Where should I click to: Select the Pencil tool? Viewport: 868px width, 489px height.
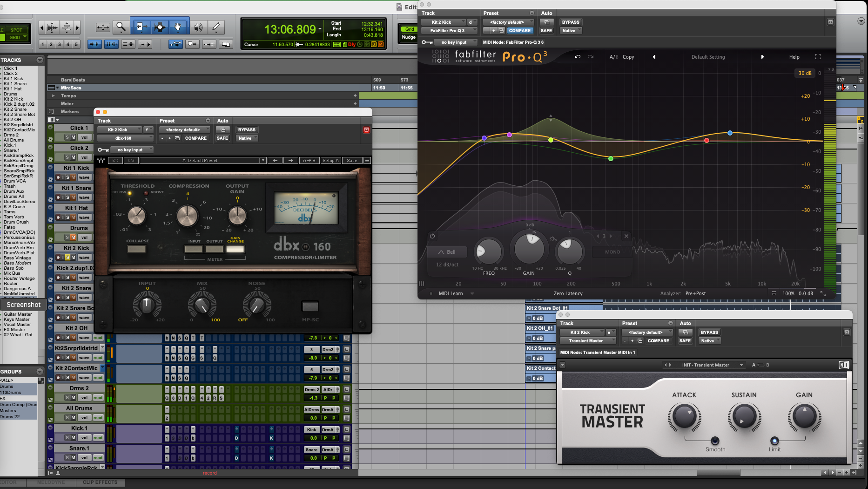coord(216,27)
